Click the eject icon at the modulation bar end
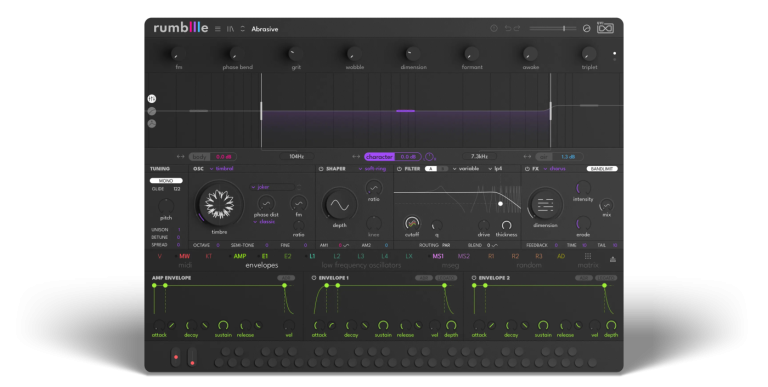The image size is (768, 387). pyautogui.click(x=613, y=259)
